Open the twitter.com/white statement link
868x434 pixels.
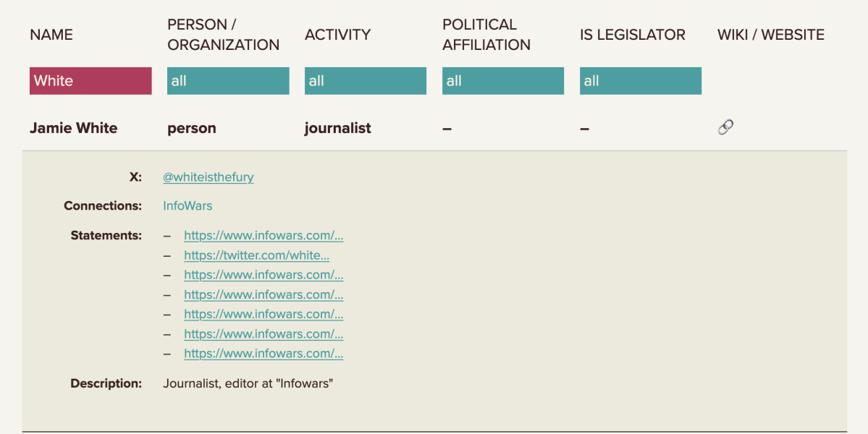[x=256, y=255]
